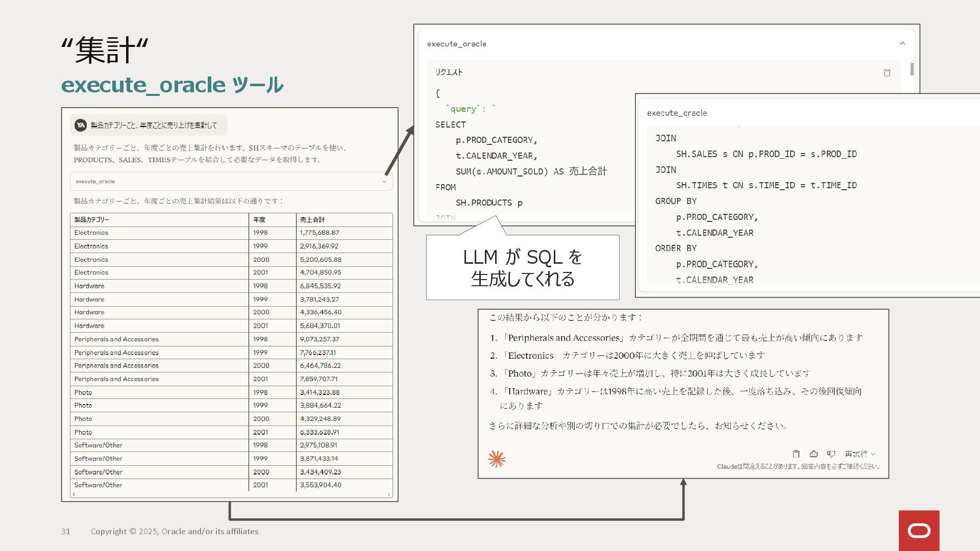Click the second execute_oracle panel title

pyautogui.click(x=677, y=113)
